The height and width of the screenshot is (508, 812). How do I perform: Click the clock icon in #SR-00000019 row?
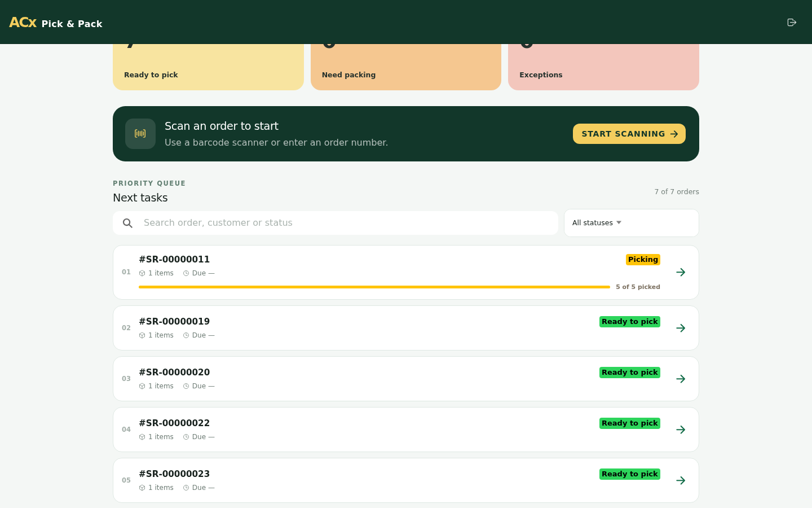click(186, 335)
